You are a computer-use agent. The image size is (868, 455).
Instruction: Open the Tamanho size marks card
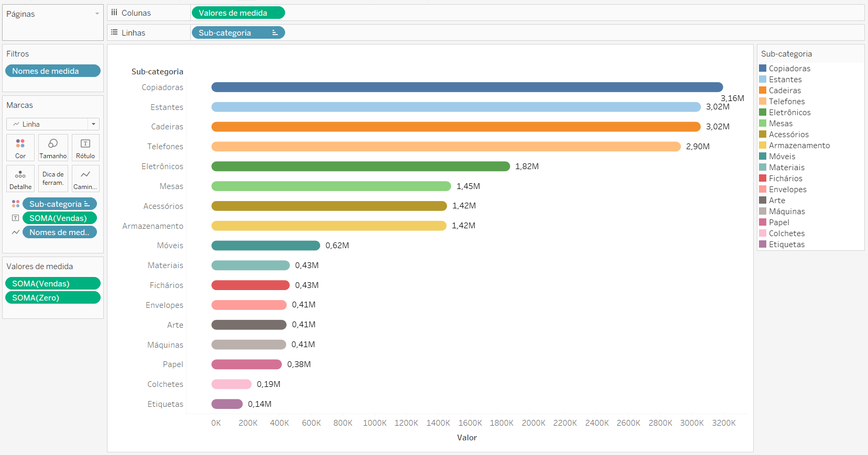(53, 148)
